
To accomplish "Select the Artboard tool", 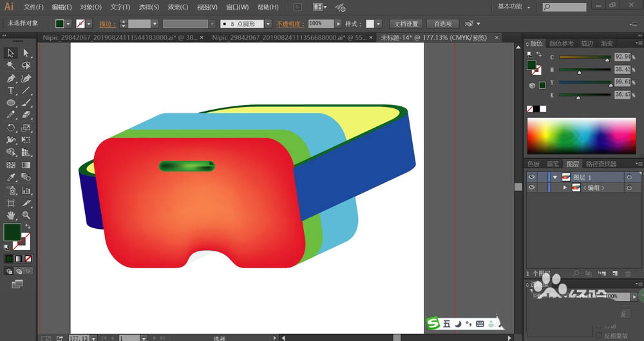I will pyautogui.click(x=11, y=203).
